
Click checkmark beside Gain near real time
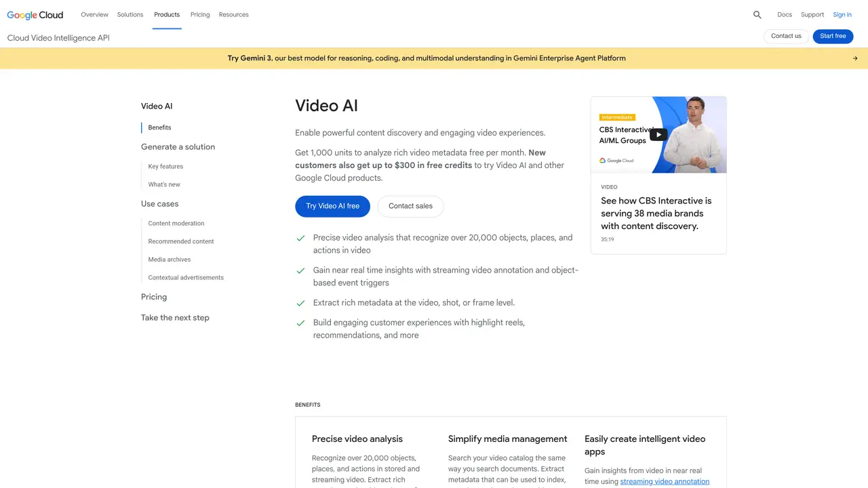300,270
